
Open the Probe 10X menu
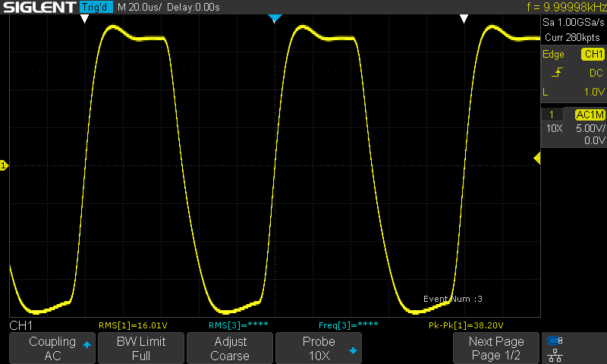pos(319,348)
